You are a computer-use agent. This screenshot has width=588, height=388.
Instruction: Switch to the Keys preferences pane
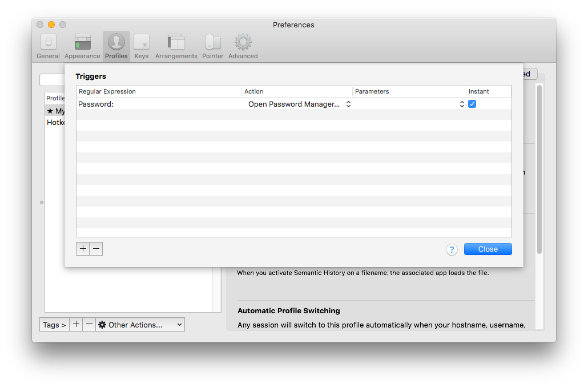tap(141, 47)
